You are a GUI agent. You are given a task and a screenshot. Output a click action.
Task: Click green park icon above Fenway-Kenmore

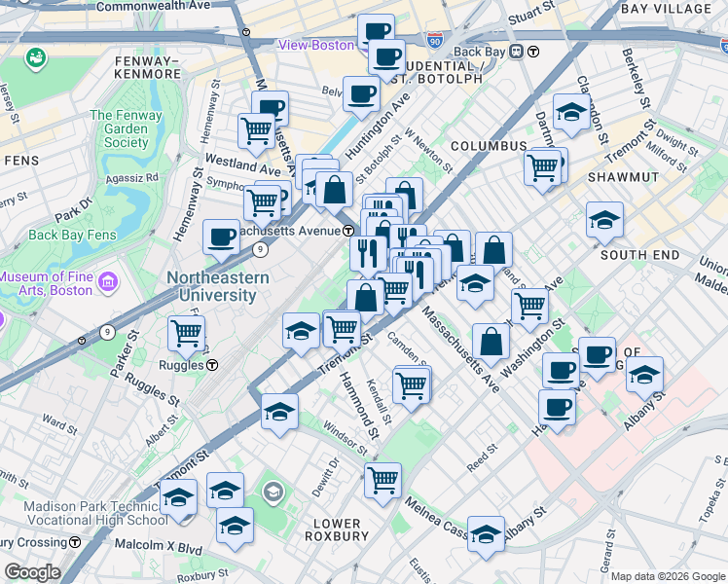(36, 58)
